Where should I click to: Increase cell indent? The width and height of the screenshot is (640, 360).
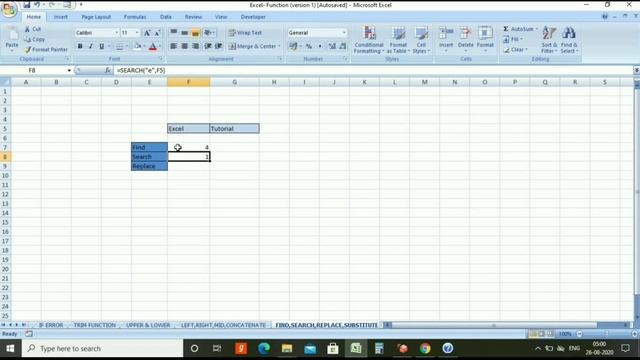click(x=219, y=46)
